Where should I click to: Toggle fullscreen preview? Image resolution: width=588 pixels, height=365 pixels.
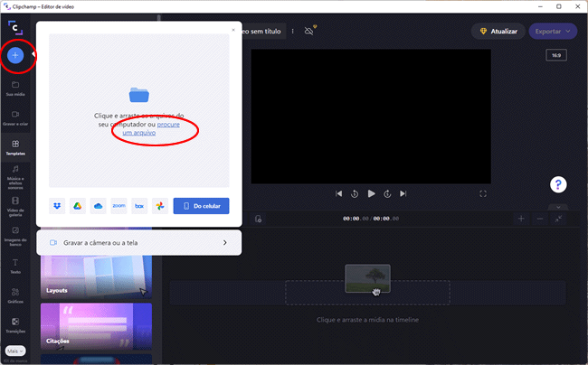pyautogui.click(x=483, y=193)
